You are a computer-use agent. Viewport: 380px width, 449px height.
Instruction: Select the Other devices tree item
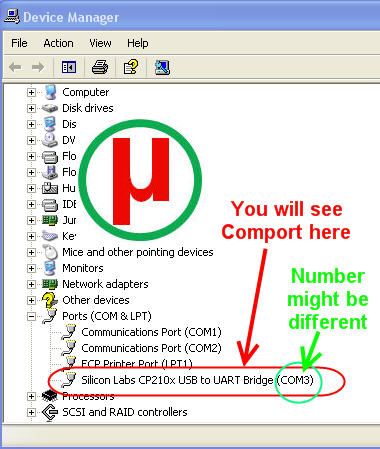96,300
